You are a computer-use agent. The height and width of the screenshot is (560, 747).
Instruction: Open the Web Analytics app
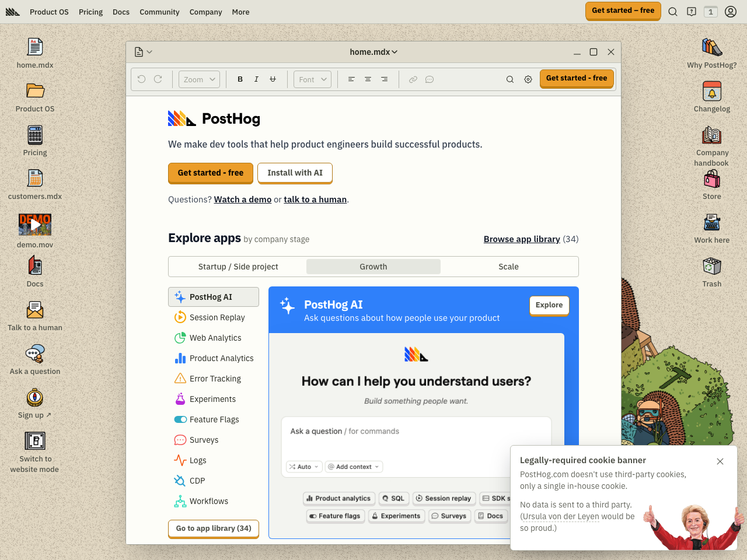pyautogui.click(x=215, y=338)
